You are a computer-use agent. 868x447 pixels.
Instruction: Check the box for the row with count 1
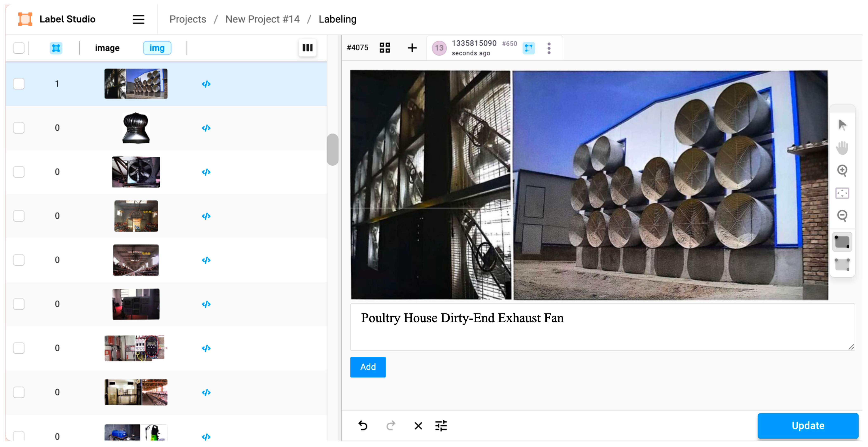coord(19,83)
